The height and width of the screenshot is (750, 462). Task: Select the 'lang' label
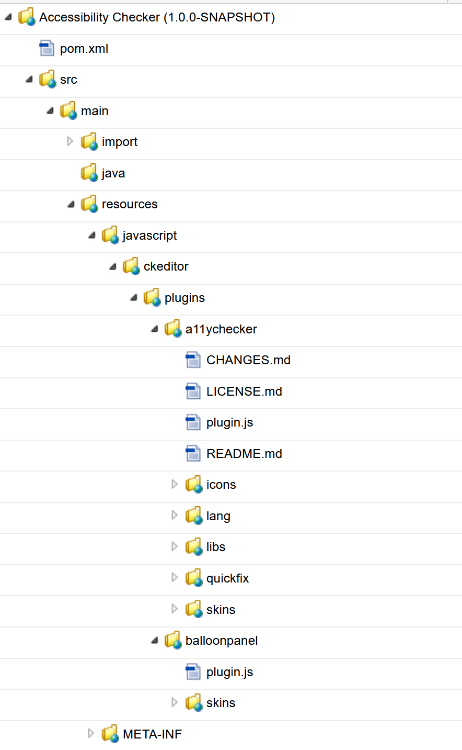pos(218,516)
